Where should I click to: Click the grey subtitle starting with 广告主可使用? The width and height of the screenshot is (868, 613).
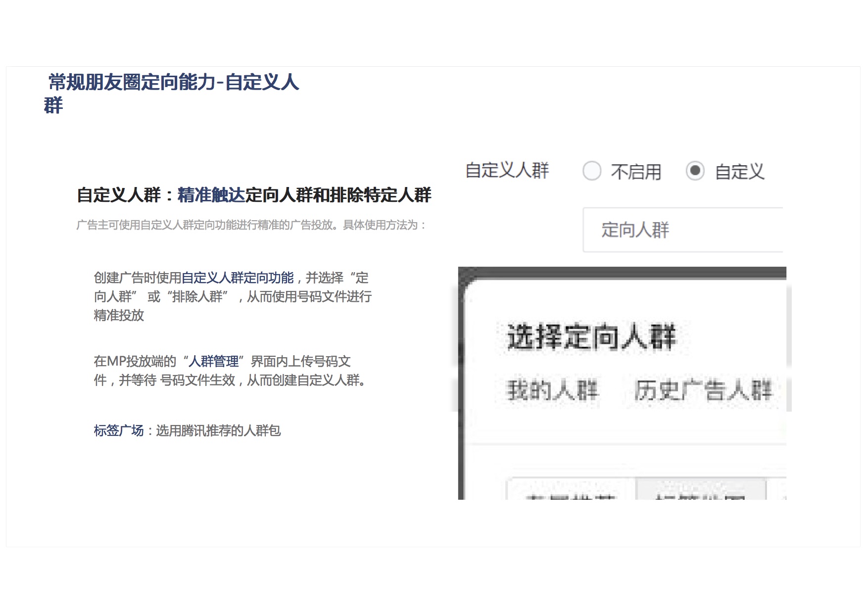[x=251, y=226]
